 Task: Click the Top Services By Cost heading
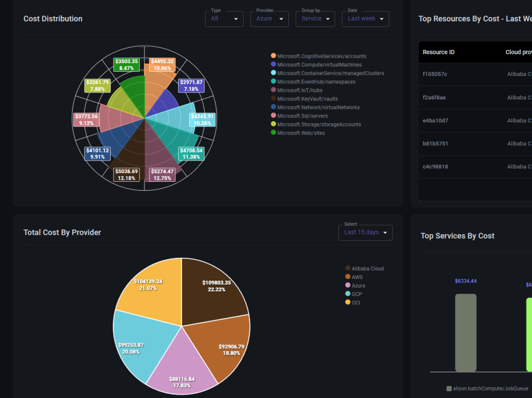point(458,235)
